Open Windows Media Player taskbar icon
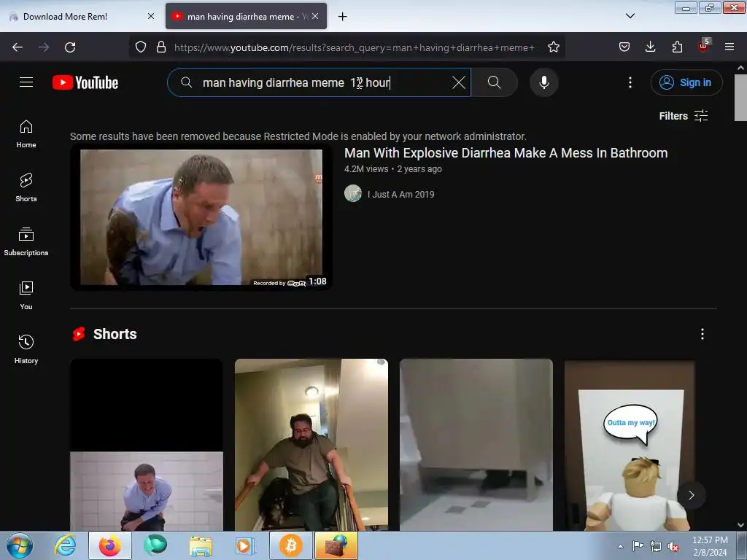 pyautogui.click(x=245, y=545)
